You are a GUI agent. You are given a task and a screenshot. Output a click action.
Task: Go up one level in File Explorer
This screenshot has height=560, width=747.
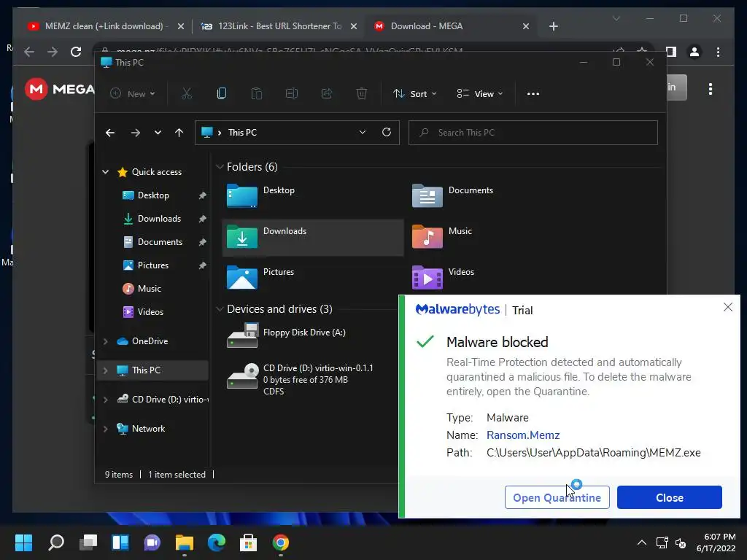179,133
